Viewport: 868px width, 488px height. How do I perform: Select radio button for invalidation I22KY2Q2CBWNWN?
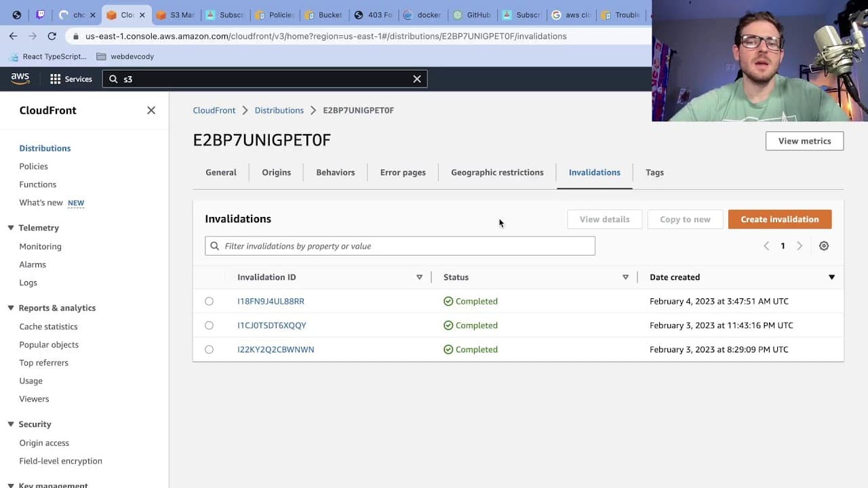[x=209, y=350]
